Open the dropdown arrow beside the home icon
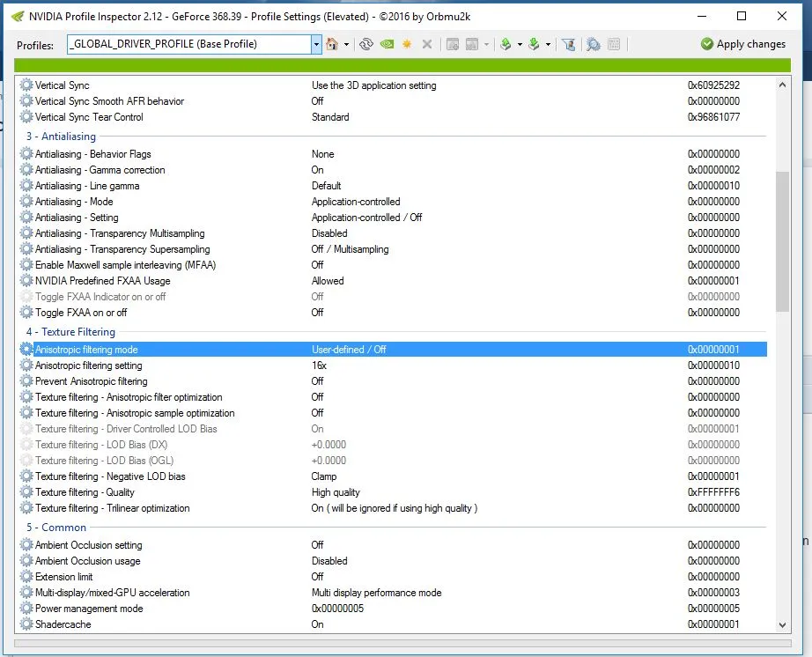 (x=346, y=45)
